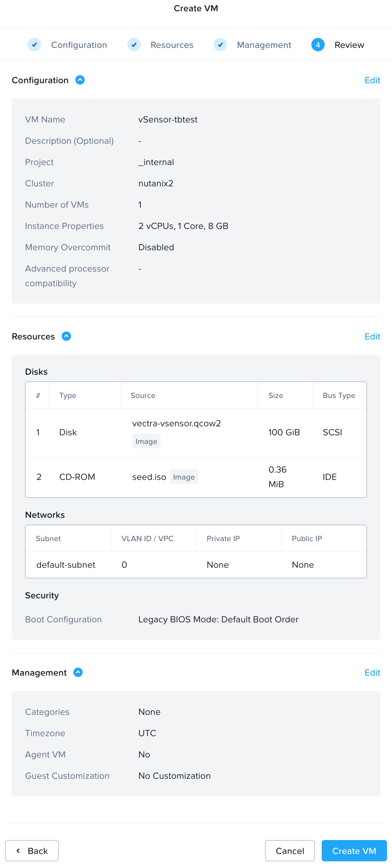
Task: Collapse the Resources section
Action: (x=66, y=336)
